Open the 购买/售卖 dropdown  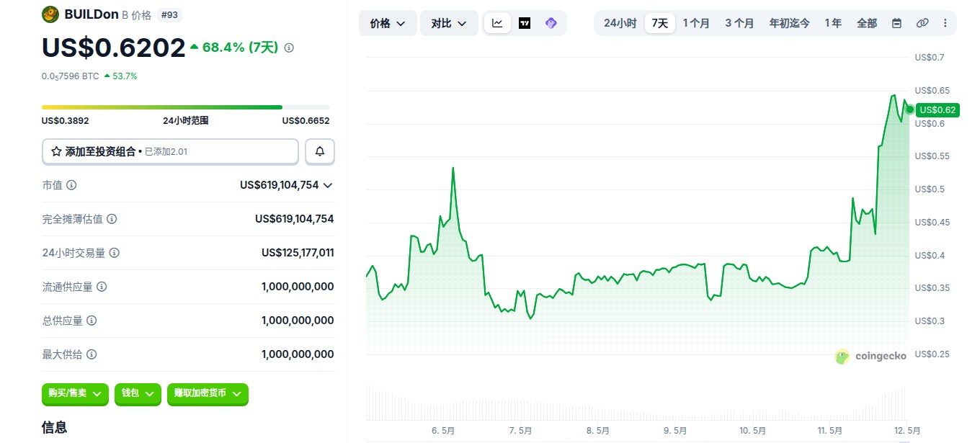pos(75,394)
